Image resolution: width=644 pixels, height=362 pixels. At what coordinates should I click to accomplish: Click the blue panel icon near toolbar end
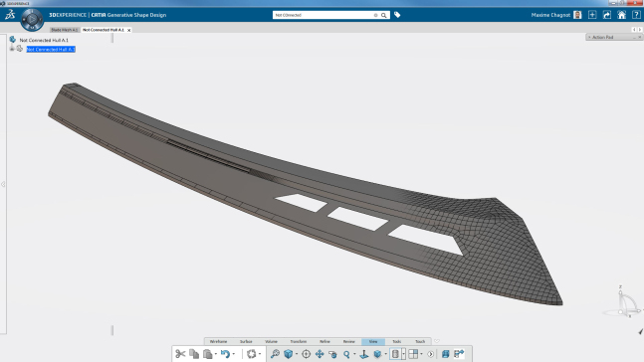pyautogui.click(x=445, y=354)
